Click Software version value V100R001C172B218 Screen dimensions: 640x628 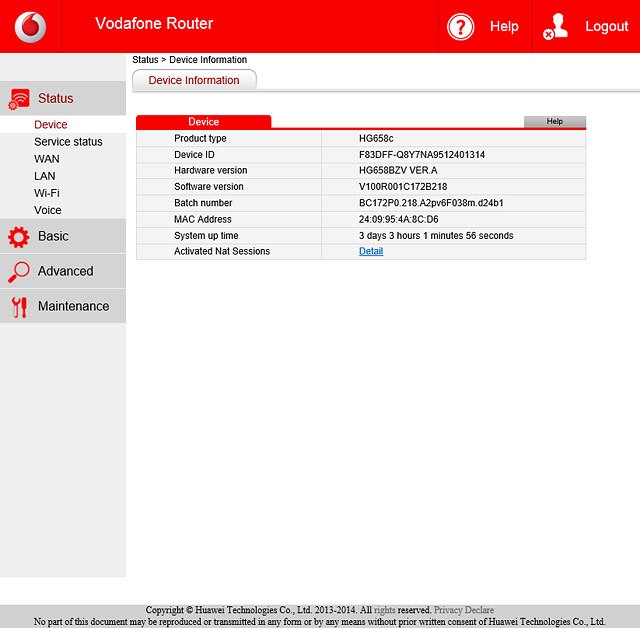click(403, 187)
